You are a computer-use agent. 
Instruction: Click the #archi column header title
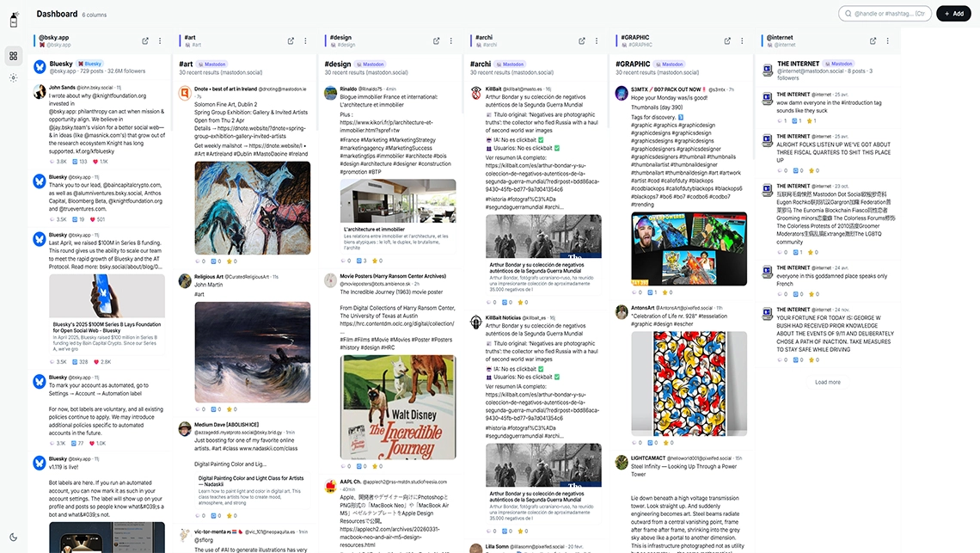tap(484, 37)
